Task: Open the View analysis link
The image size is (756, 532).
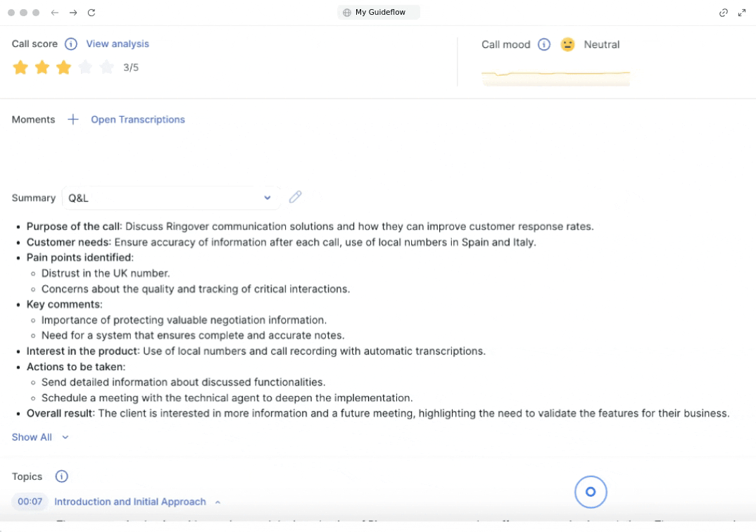Action: tap(118, 44)
